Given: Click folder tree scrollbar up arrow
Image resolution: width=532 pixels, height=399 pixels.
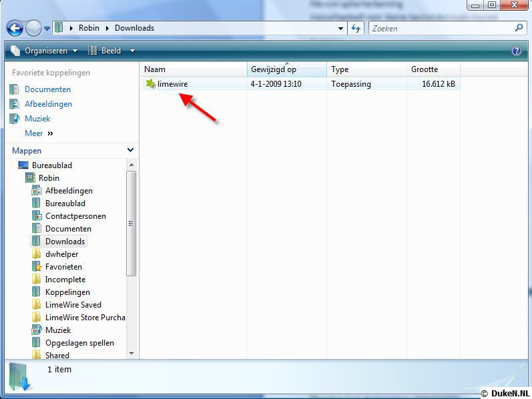Looking at the screenshot, I should coord(131,165).
